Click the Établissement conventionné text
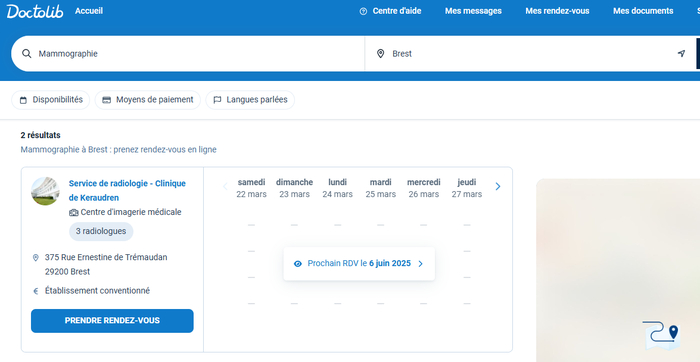This screenshot has height=362, width=700. [x=97, y=291]
